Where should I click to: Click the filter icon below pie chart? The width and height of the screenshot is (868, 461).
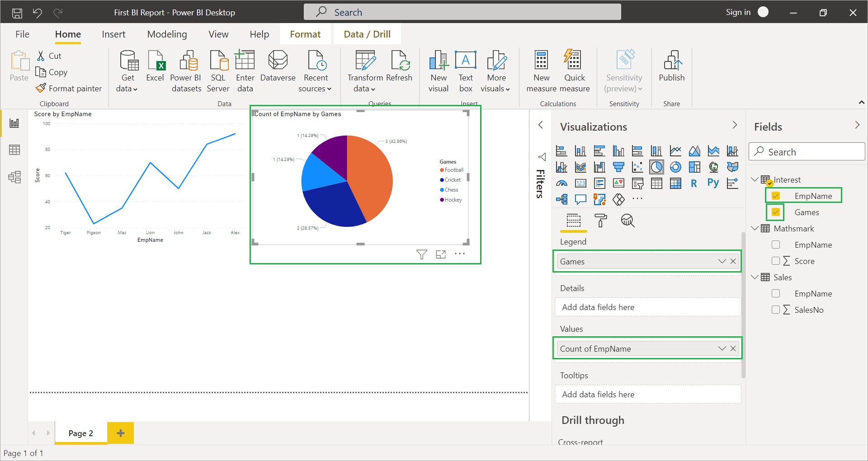421,254
